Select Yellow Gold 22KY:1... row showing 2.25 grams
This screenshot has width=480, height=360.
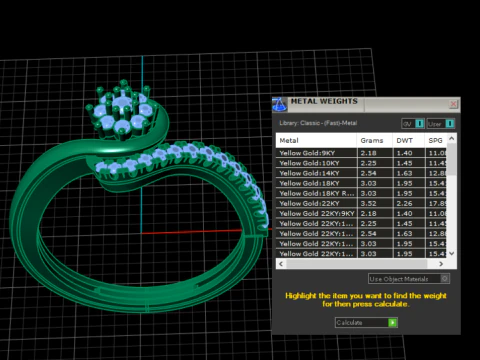tap(361, 223)
